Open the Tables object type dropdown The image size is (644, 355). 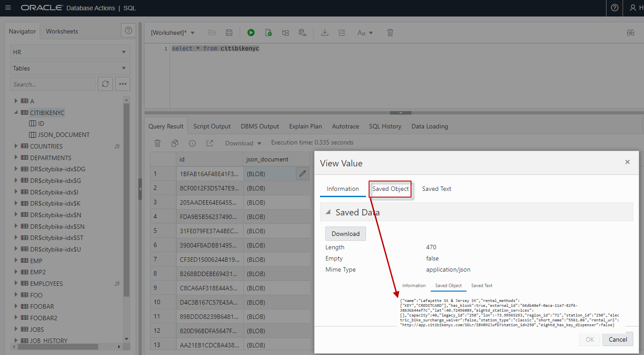click(70, 68)
